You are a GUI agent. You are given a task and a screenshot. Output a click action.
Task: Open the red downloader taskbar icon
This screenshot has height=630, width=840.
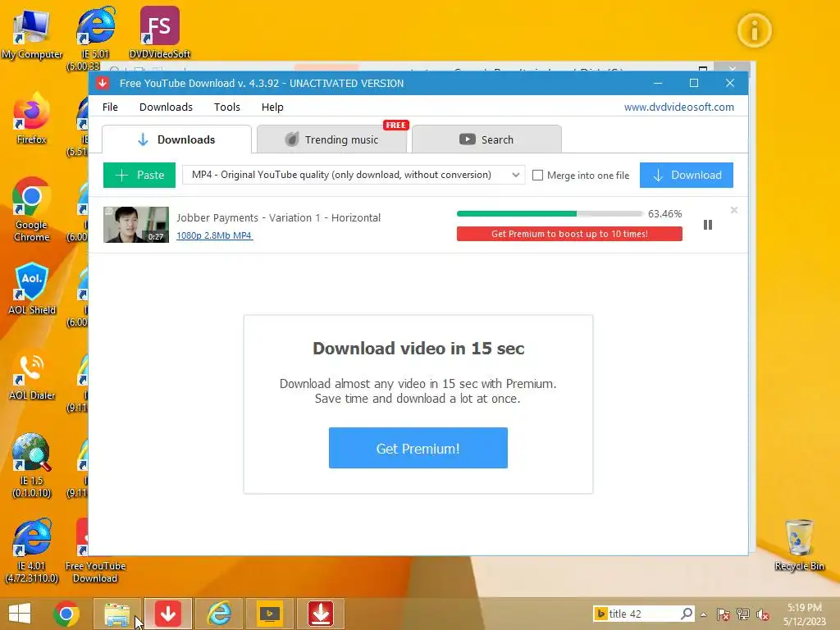tap(321, 614)
